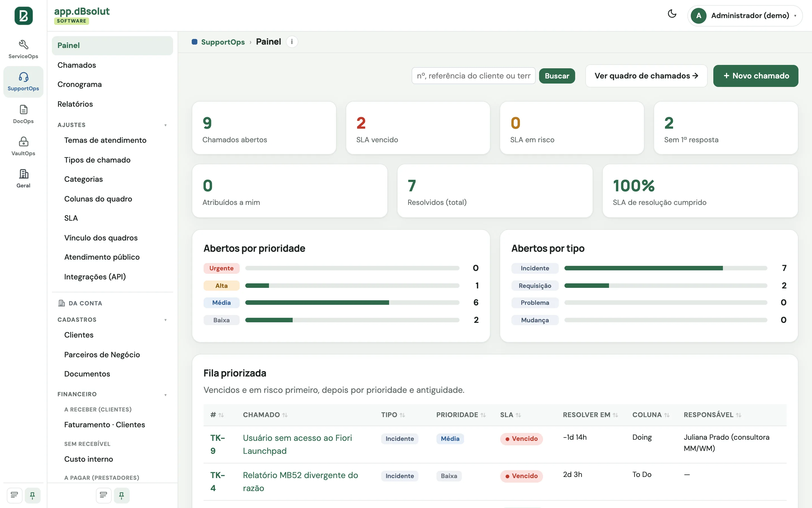Click the collapse text icon under the navigation menu

103,495
